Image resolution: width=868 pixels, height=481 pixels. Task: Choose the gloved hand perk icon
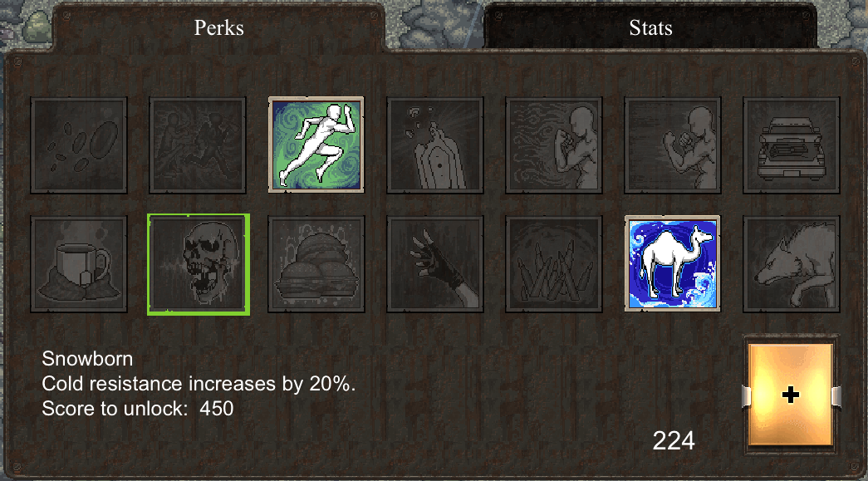(x=435, y=264)
